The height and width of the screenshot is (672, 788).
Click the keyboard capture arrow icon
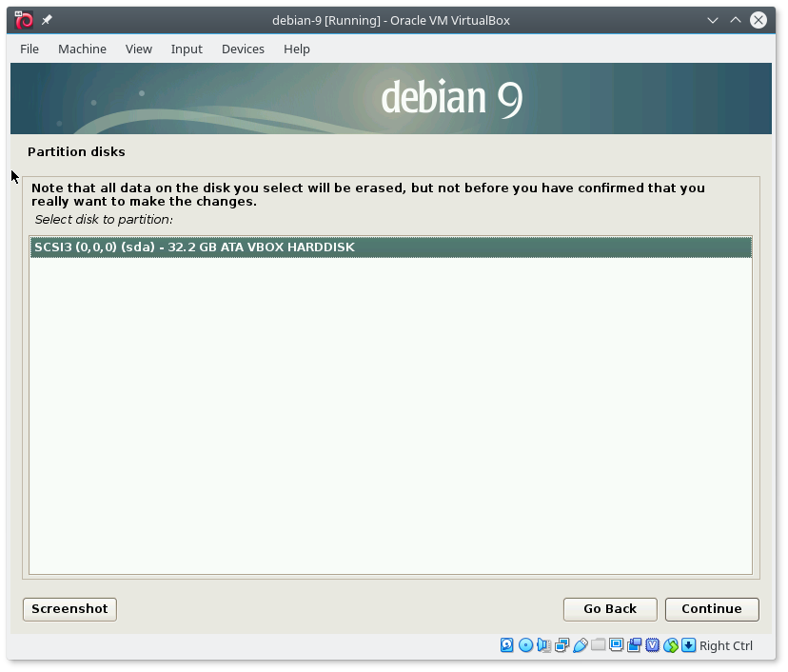point(688,645)
